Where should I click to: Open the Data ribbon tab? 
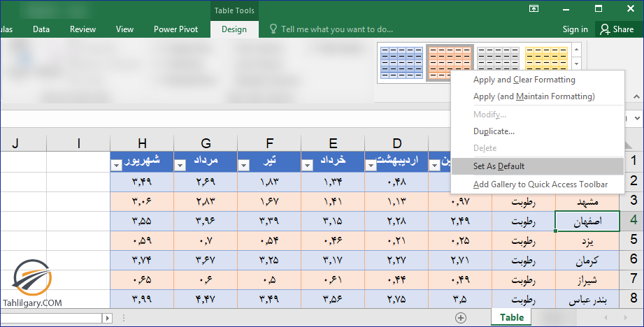(x=41, y=29)
